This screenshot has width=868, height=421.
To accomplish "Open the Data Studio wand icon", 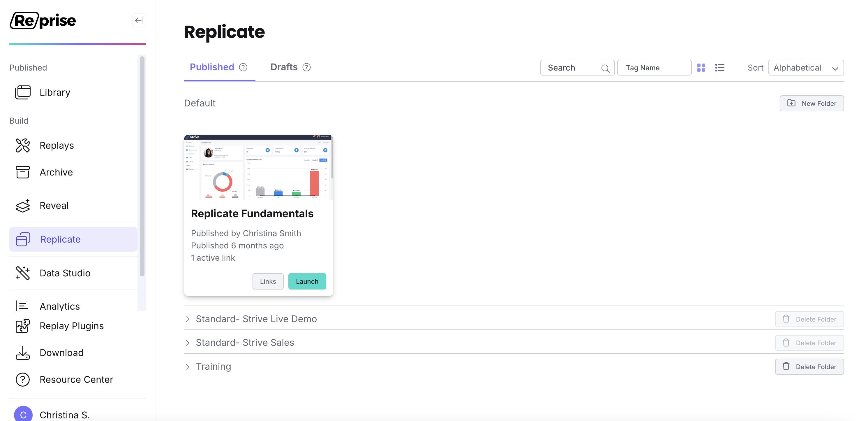I will 23,273.
